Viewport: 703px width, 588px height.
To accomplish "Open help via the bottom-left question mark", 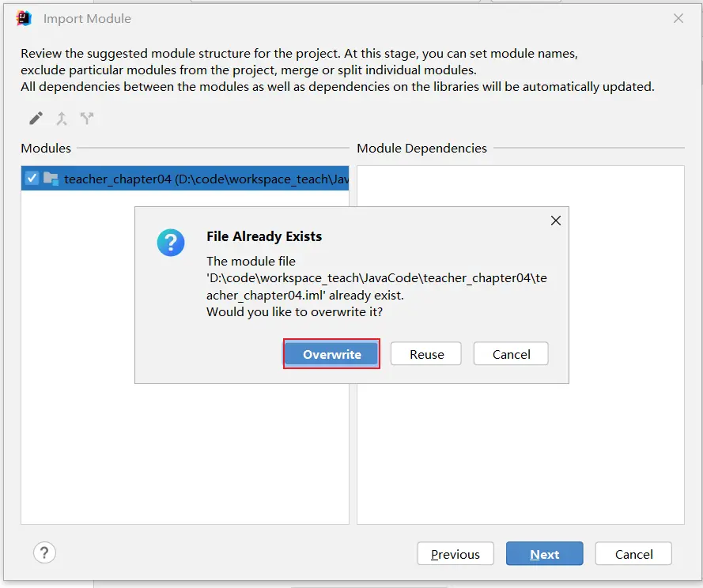I will tap(44, 553).
